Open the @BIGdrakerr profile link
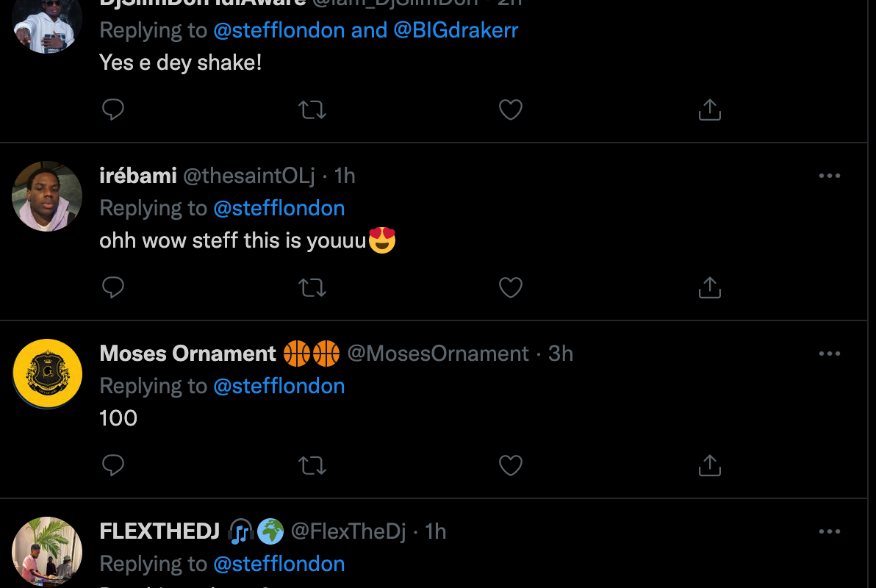Image resolution: width=876 pixels, height=588 pixels. pyautogui.click(x=456, y=30)
